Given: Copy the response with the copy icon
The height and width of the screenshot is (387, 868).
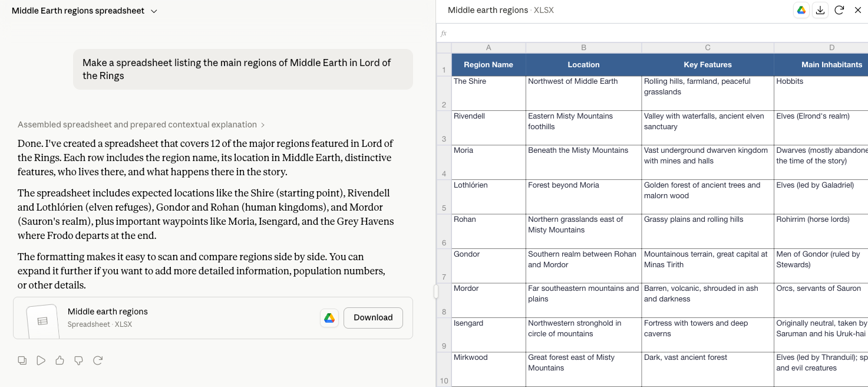Looking at the screenshot, I should [x=22, y=360].
